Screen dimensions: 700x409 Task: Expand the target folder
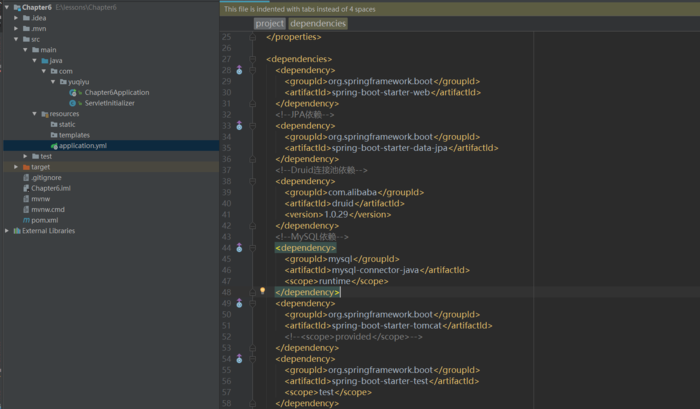pyautogui.click(x=17, y=167)
